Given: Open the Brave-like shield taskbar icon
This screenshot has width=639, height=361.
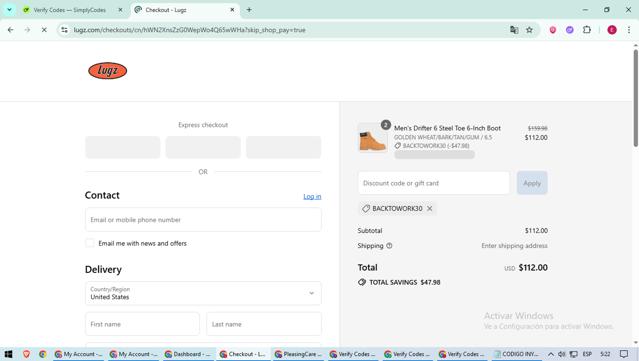Looking at the screenshot, I should pos(26,354).
